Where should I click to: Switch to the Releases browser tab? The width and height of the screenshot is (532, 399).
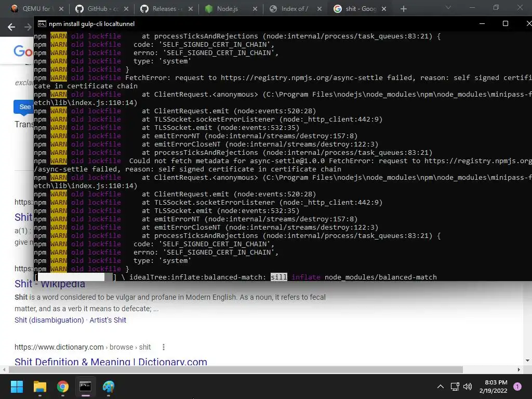(x=166, y=9)
